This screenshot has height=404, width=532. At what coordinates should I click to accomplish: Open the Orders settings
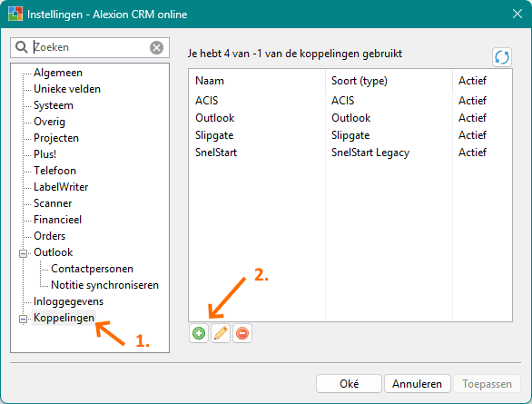click(49, 236)
